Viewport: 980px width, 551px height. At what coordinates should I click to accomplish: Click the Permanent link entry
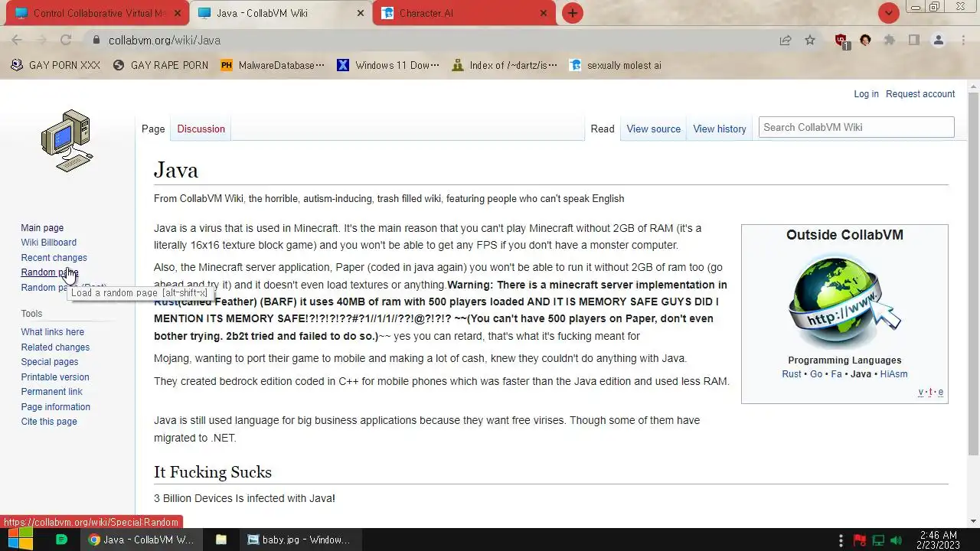(52, 392)
